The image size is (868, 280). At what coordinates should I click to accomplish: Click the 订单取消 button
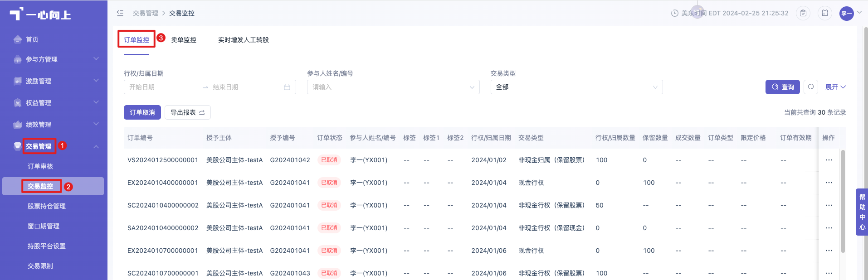click(x=142, y=112)
